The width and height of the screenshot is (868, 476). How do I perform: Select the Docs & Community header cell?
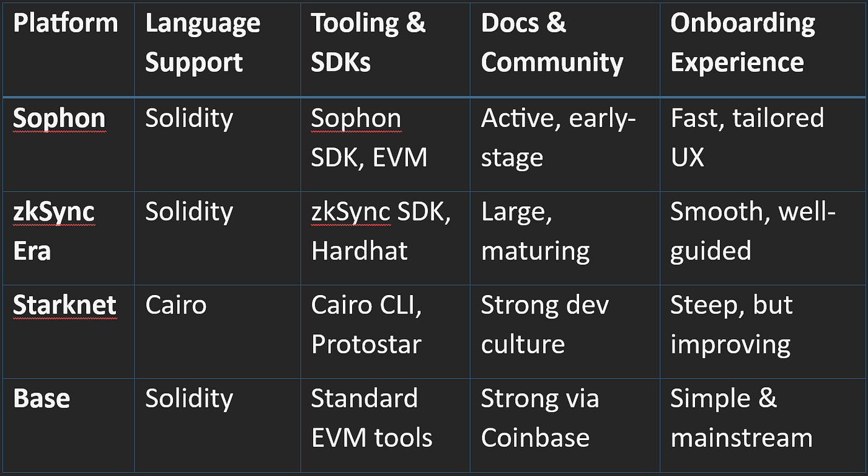(x=565, y=49)
